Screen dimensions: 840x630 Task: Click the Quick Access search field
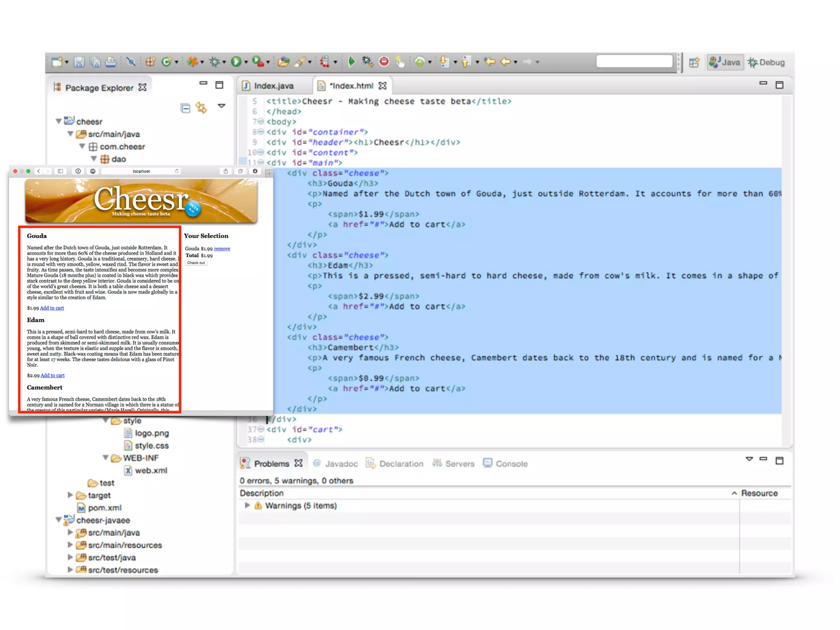tap(634, 62)
